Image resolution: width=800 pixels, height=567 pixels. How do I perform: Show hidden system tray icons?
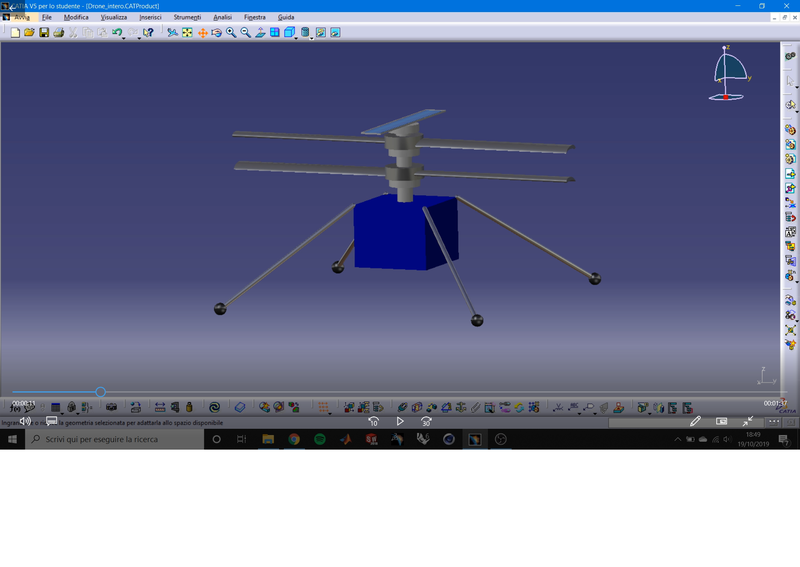pyautogui.click(x=678, y=439)
